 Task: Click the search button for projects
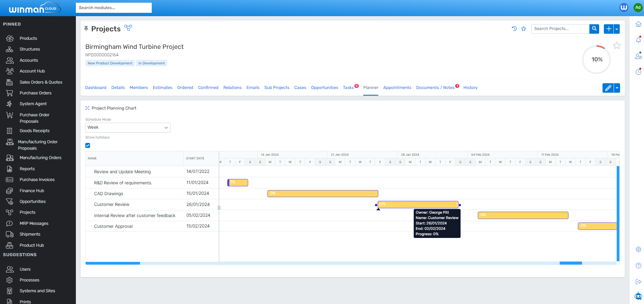click(x=594, y=29)
